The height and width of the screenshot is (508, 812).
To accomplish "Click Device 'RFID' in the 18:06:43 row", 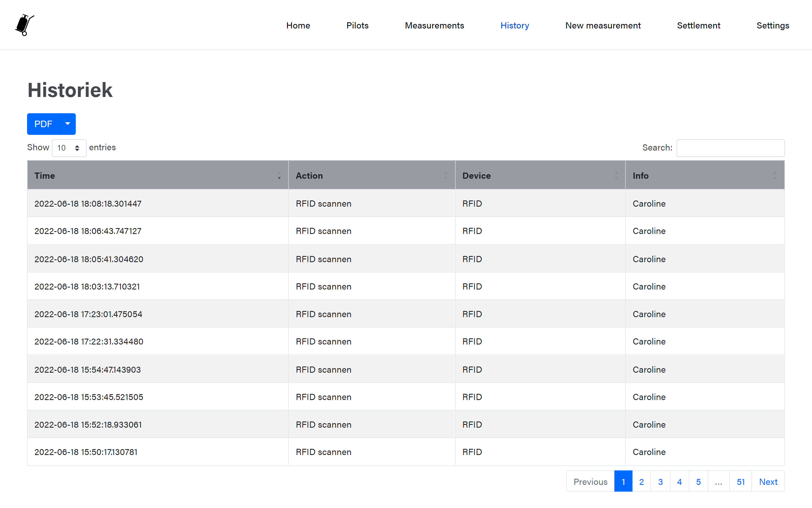I will (472, 231).
